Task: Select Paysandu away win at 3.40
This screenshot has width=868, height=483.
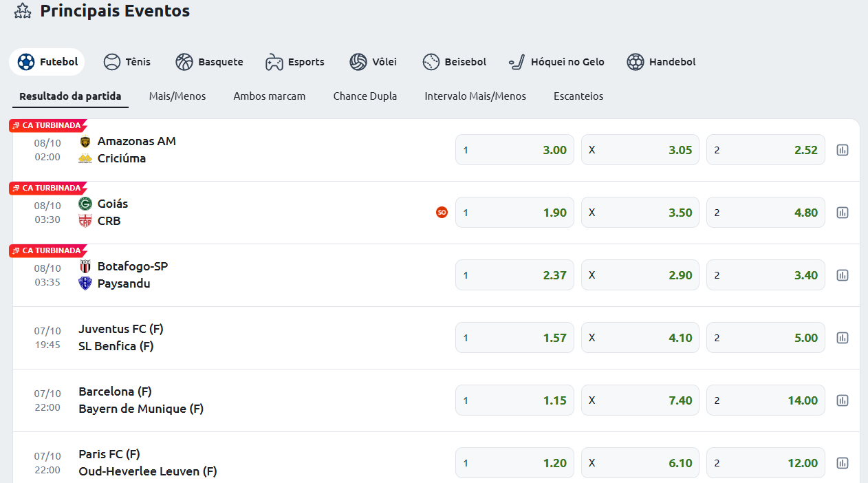Action: 765,275
